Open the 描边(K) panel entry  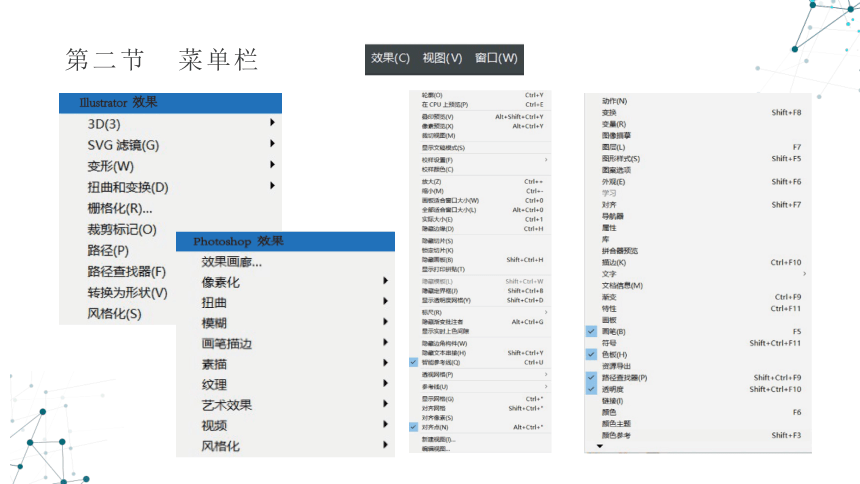(x=698, y=262)
